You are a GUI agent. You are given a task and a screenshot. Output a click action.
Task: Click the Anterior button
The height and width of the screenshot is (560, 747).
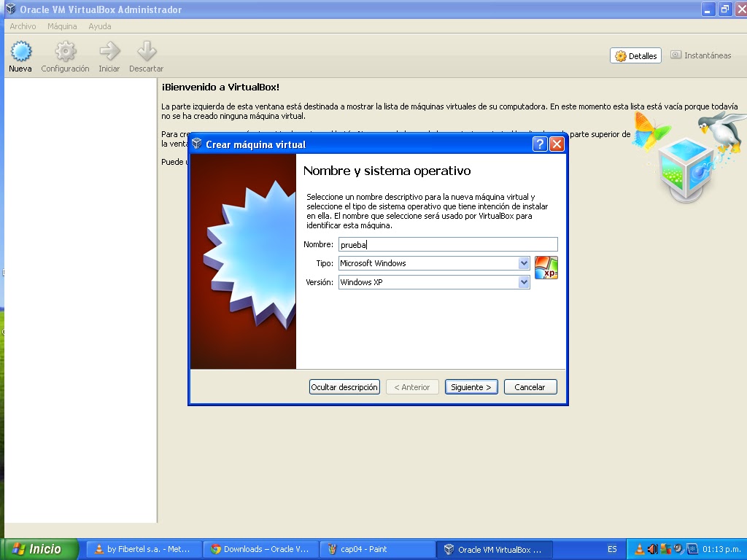coord(411,387)
